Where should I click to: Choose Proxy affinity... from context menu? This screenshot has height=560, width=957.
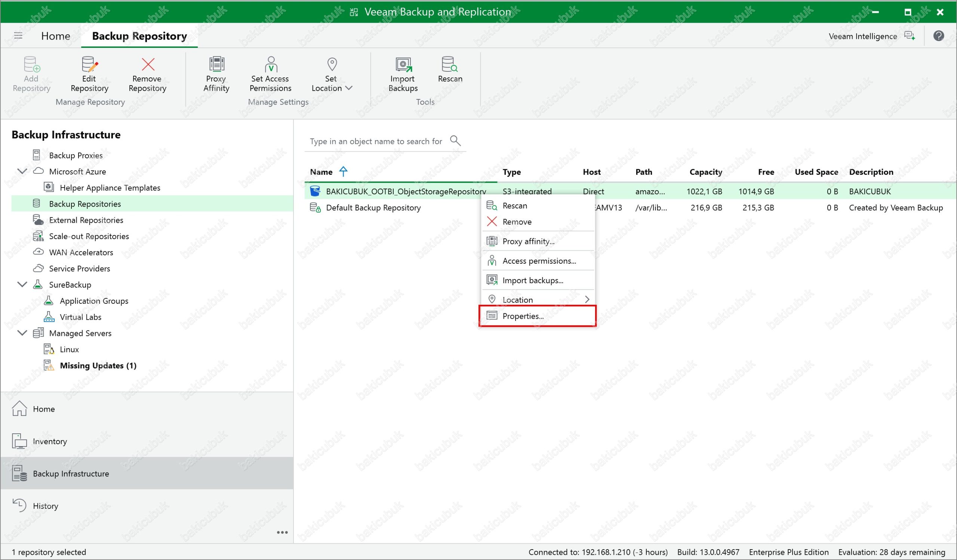tap(538, 241)
